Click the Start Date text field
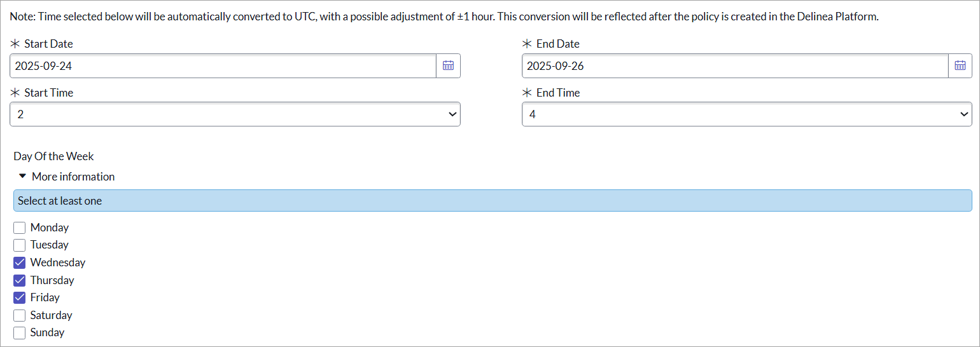This screenshot has height=347, width=980. pos(223,65)
